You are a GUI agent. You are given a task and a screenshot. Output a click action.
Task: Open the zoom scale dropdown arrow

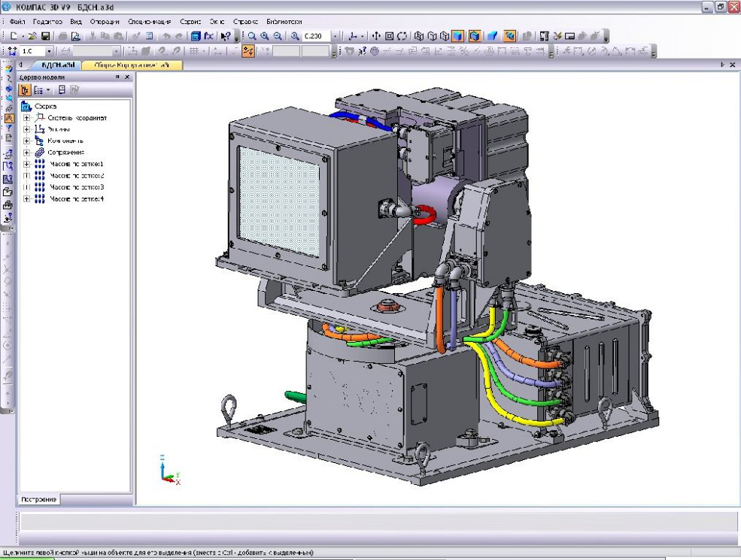pyautogui.click(x=335, y=36)
